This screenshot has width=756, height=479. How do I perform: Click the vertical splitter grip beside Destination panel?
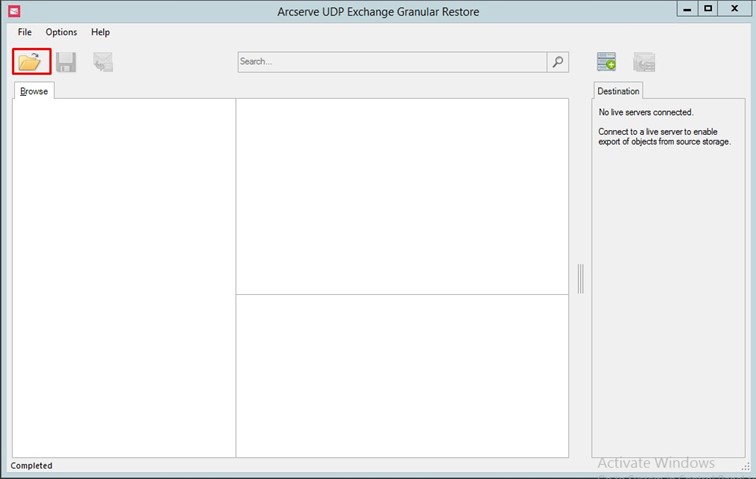(x=580, y=279)
